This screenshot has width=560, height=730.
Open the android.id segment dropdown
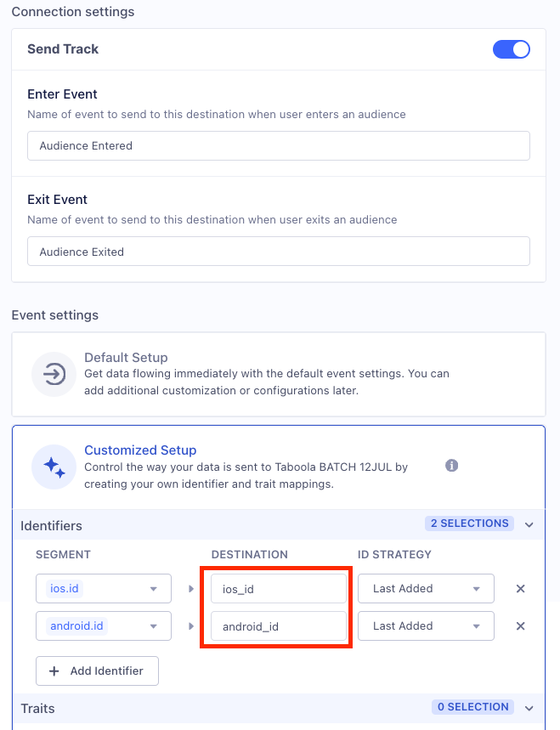103,625
